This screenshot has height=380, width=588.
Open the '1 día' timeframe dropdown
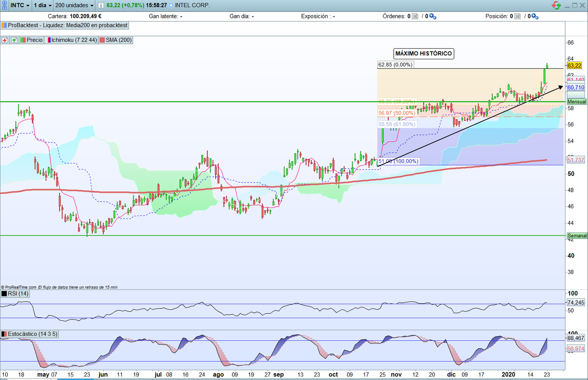(x=43, y=5)
